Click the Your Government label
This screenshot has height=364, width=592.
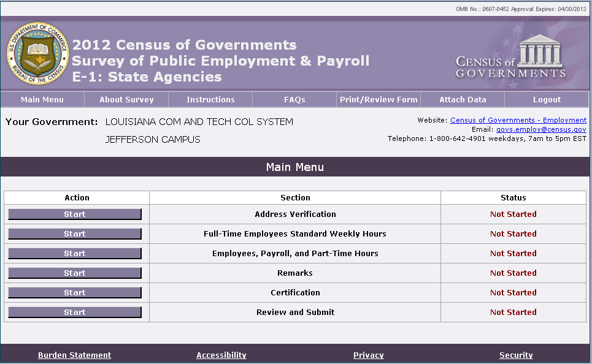tap(52, 122)
